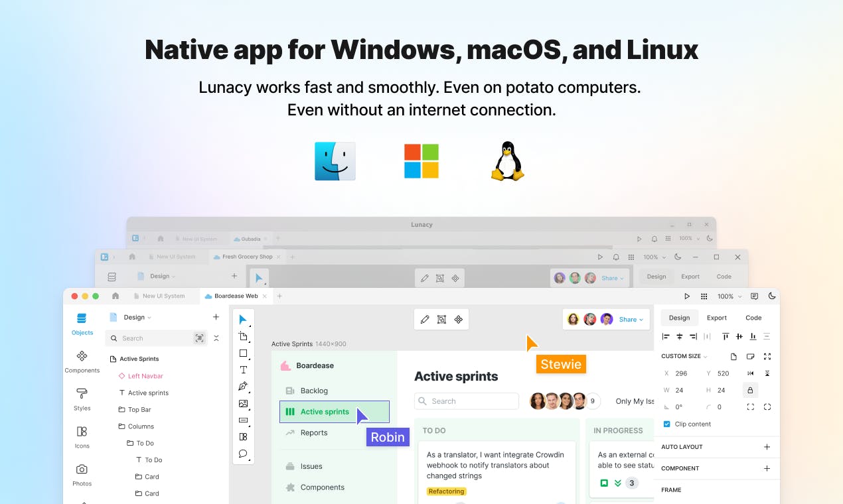Screen dimensions: 843x504
Task: Switch to the Code tab in right panel
Action: click(753, 318)
